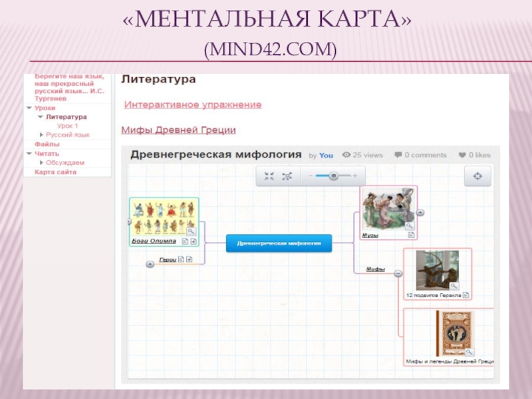Expand the Музы branch with plus button
Image resolution: width=532 pixels, height=399 pixels.
pos(420,212)
